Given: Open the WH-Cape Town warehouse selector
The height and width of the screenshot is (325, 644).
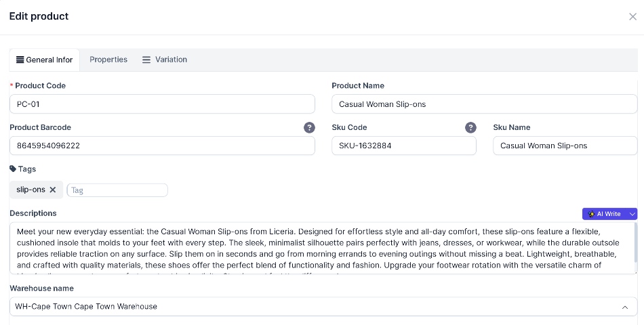Looking at the screenshot, I should [323, 307].
